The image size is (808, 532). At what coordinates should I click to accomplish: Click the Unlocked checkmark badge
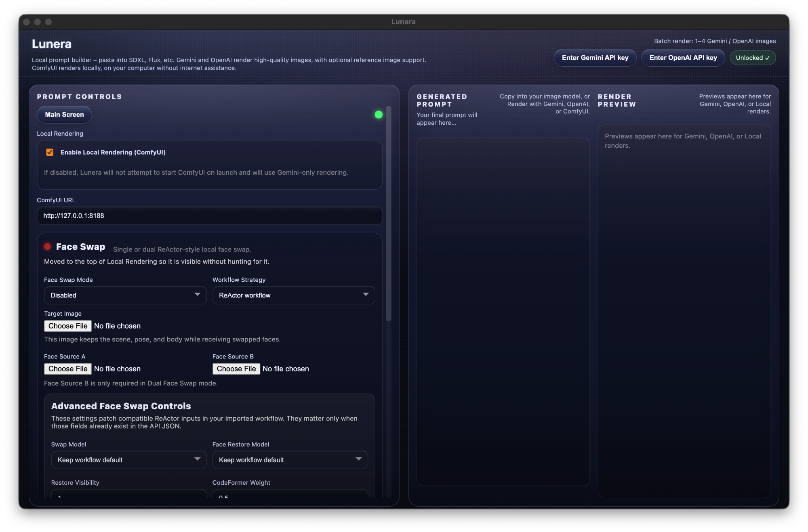752,58
